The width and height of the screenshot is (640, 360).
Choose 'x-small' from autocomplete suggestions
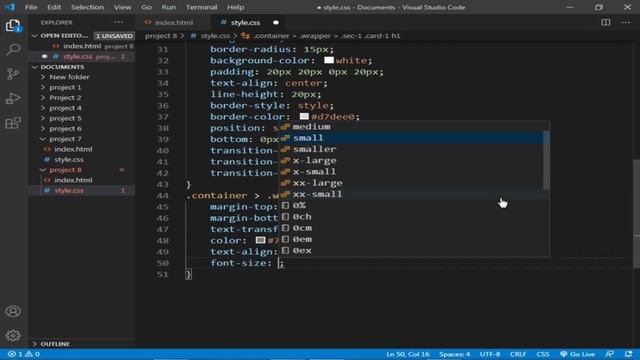[411, 172]
